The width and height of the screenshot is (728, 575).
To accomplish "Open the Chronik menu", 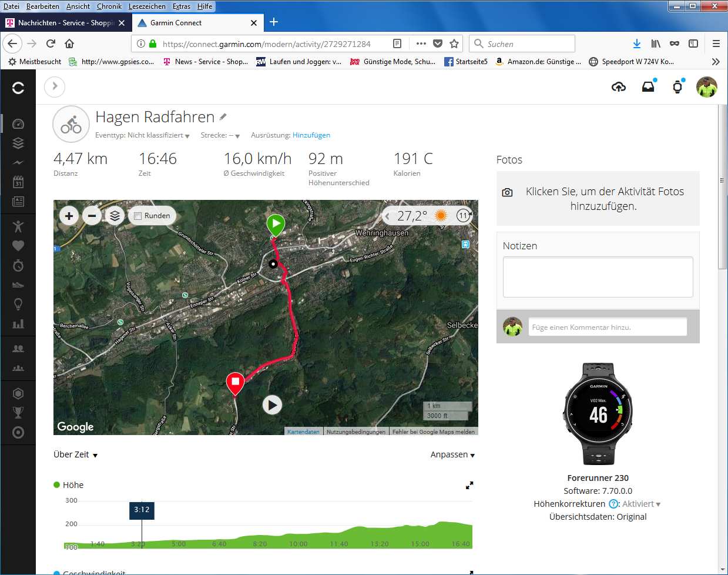I will (109, 6).
